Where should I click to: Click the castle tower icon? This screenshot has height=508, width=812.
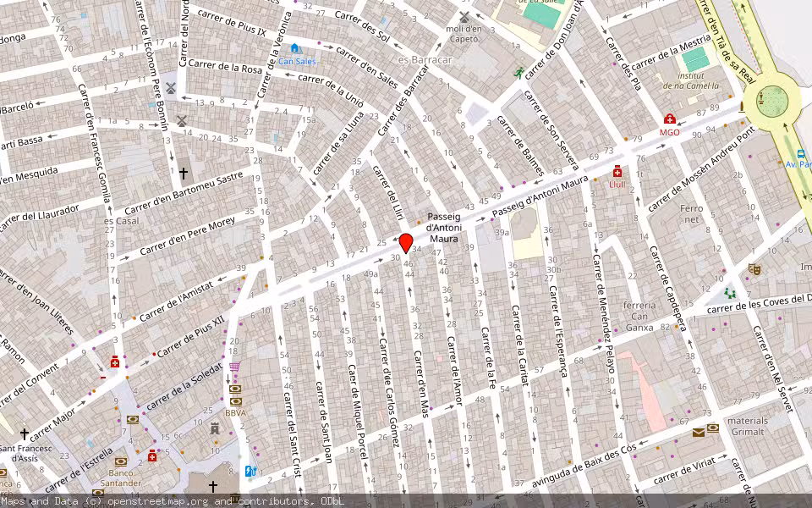coord(214,428)
